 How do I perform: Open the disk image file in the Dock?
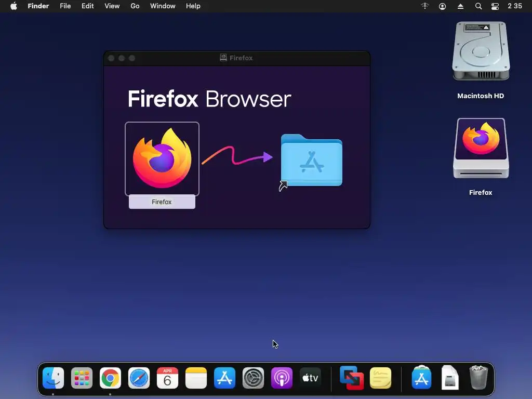pyautogui.click(x=450, y=377)
